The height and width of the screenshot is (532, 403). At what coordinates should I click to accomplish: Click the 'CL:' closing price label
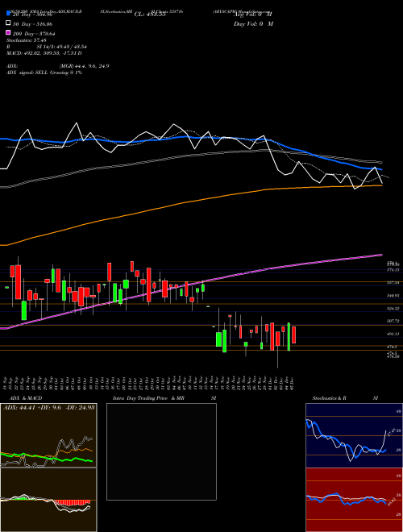pyautogui.click(x=150, y=15)
